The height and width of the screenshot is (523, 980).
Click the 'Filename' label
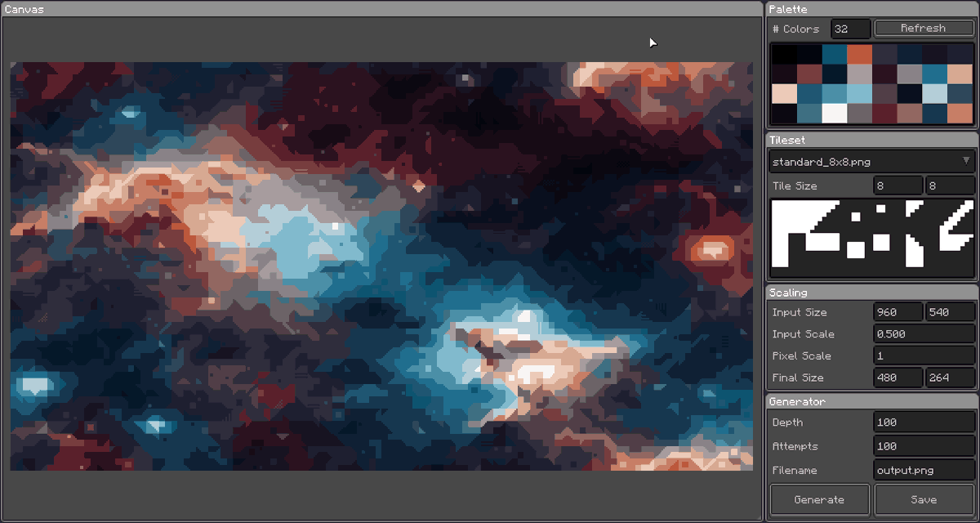click(795, 470)
